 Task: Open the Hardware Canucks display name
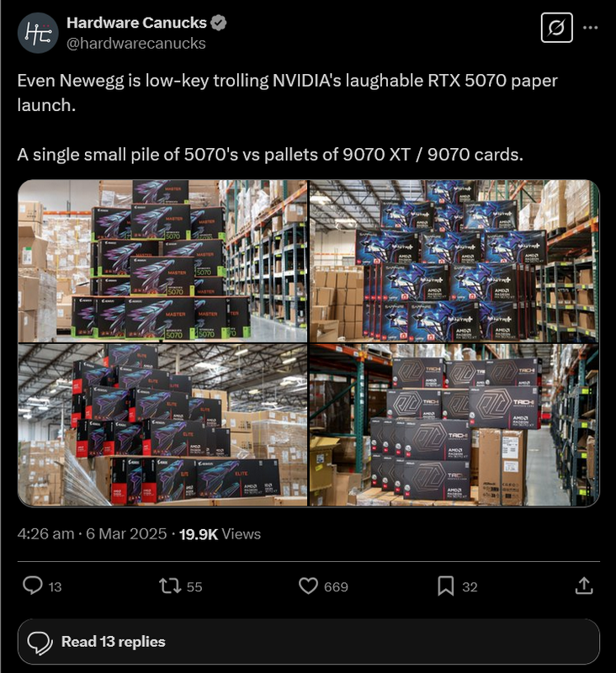pyautogui.click(x=136, y=23)
